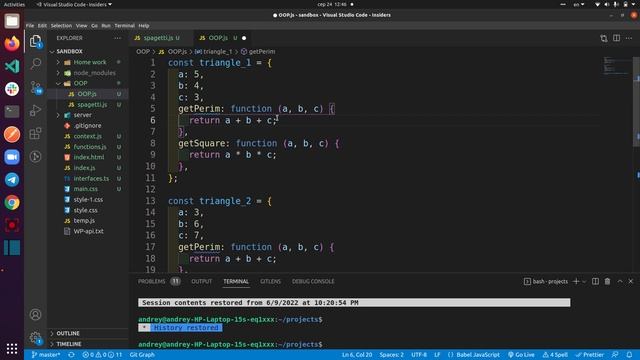Open the Explorer view in activity bar
This screenshot has height=360, width=640.
[x=36, y=41]
